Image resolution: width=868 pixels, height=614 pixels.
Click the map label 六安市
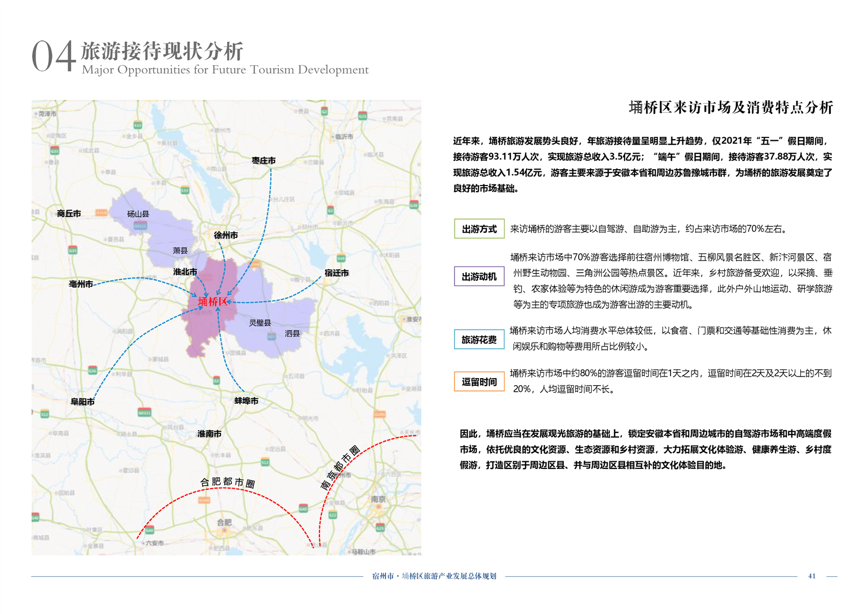(x=154, y=543)
